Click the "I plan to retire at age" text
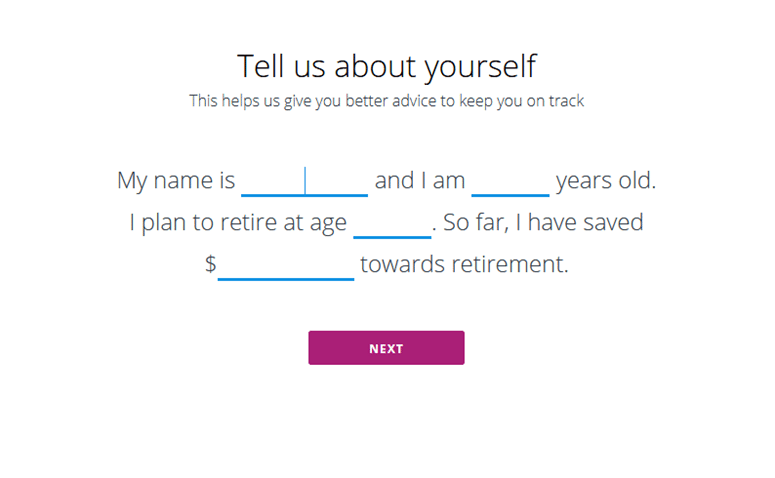The image size is (775, 478). pos(238,223)
